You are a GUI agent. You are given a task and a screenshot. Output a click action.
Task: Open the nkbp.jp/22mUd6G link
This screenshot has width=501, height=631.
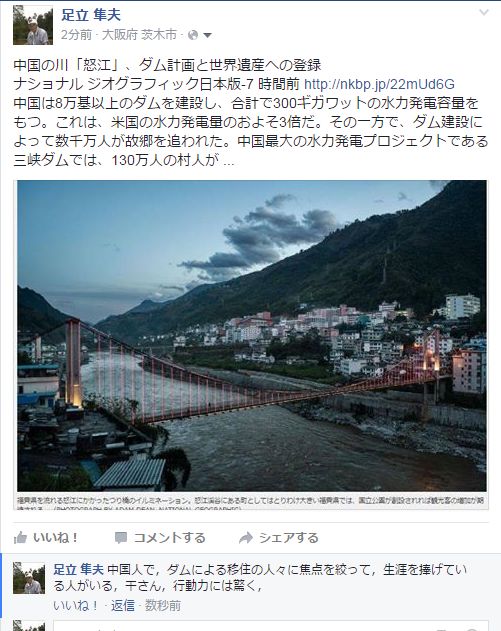point(379,84)
